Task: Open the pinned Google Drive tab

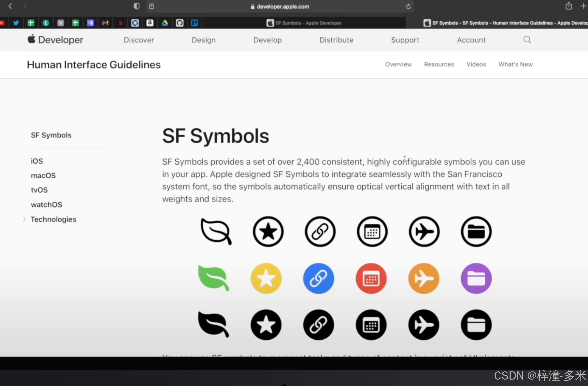Action: 165,23
